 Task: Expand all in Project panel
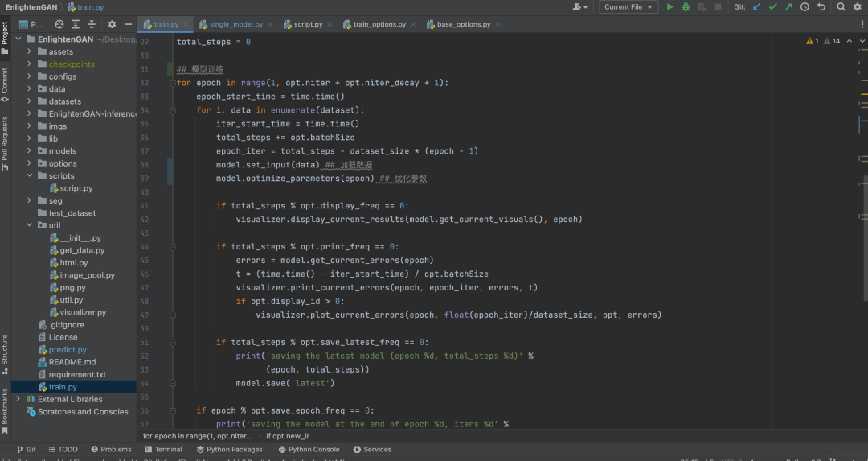click(x=76, y=24)
